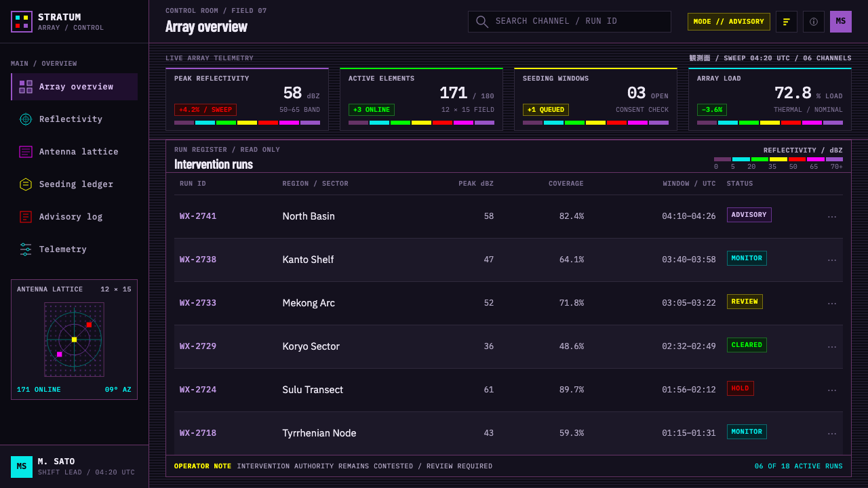
Task: Open Advisory log from the sidebar
Action: click(x=75, y=217)
